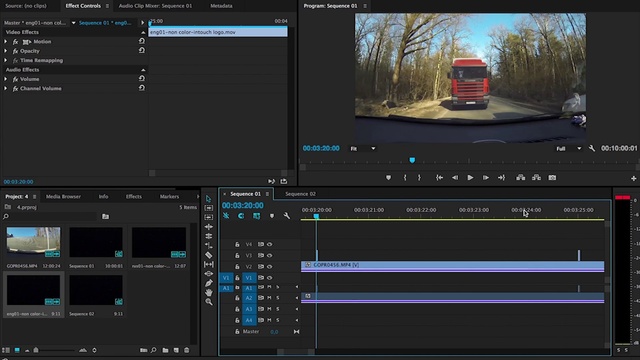
Task: Select the Slip tool
Action: pyautogui.click(x=209, y=264)
